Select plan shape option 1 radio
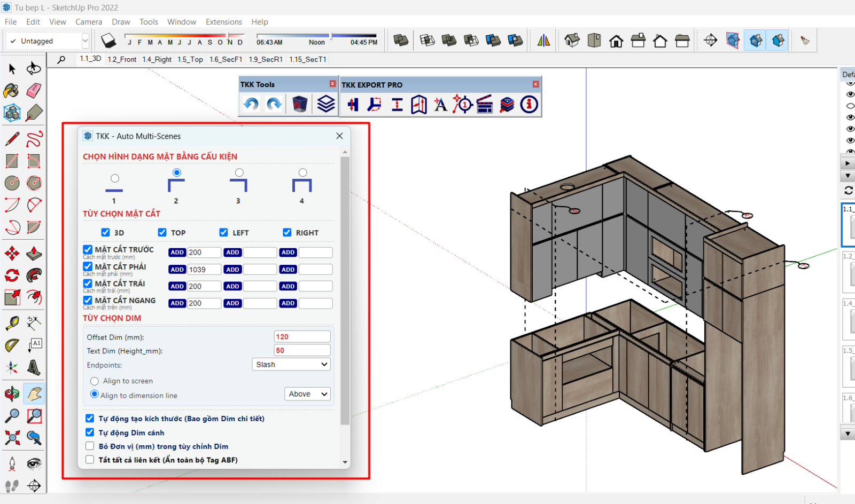This screenshot has width=855, height=504. pyautogui.click(x=114, y=178)
